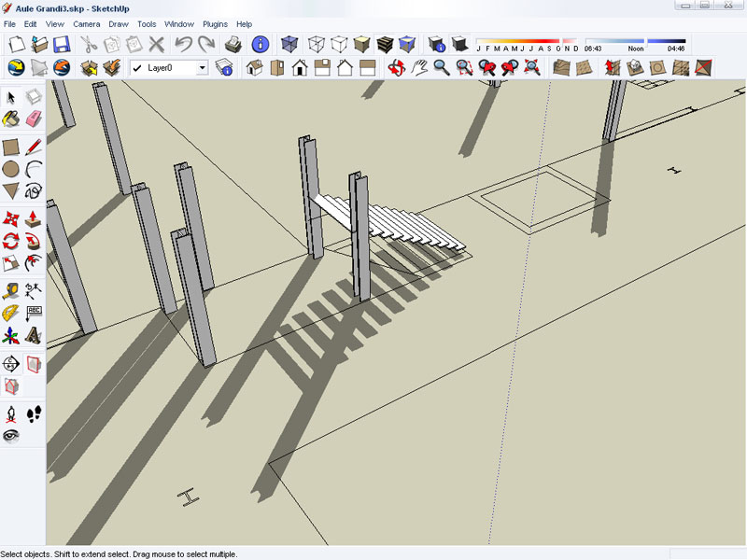Pick the Paint Bucket tool
Viewport: 747px width, 560px height.
click(11, 119)
